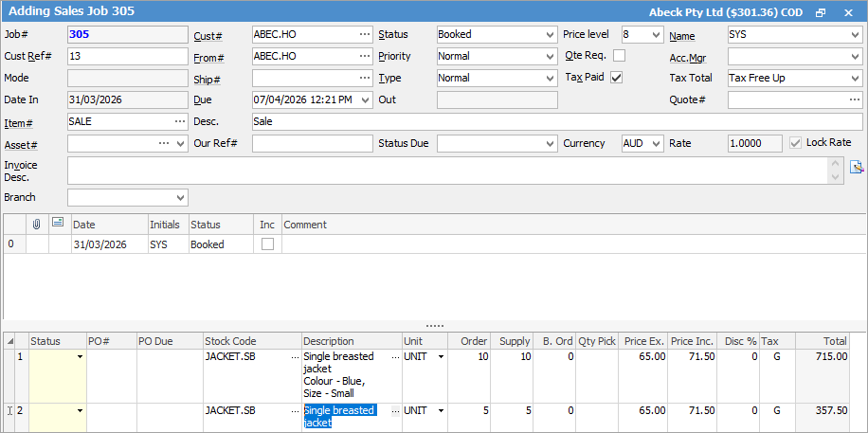Click the From# lookup ellipsis button
Screen dimensions: 868x433
click(x=365, y=56)
